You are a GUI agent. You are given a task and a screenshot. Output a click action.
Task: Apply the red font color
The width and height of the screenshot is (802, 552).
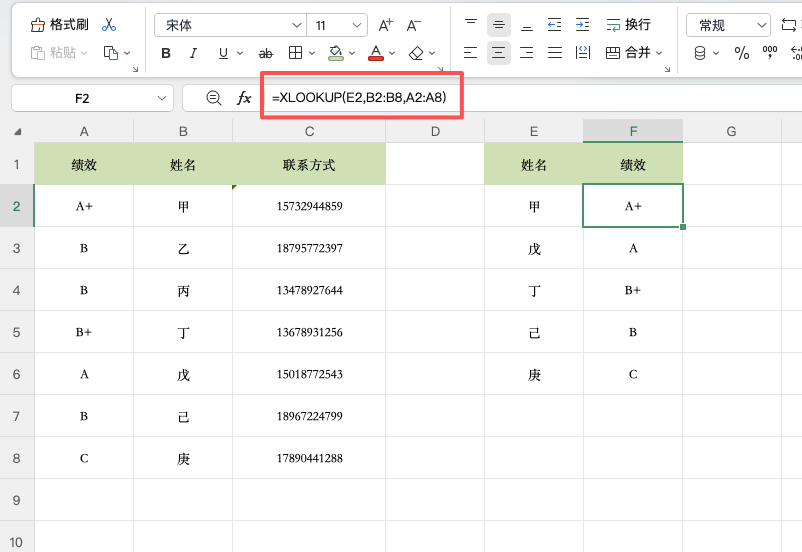click(376, 53)
